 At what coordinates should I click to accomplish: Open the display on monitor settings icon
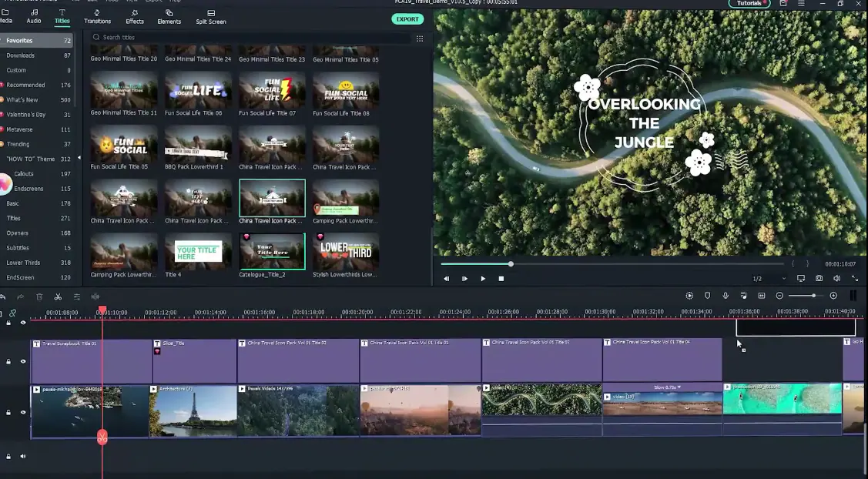tap(800, 279)
